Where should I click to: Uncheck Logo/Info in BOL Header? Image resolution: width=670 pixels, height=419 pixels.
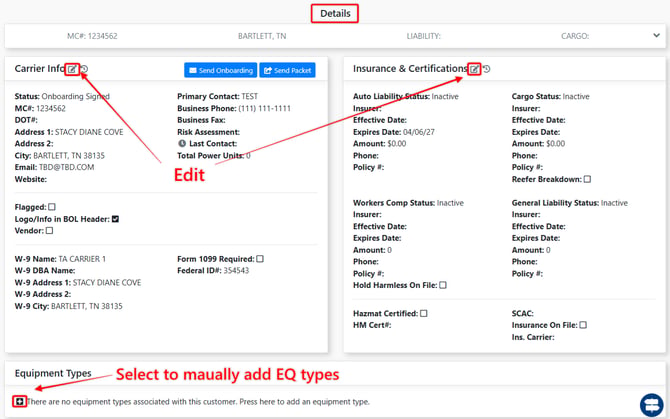[115, 219]
